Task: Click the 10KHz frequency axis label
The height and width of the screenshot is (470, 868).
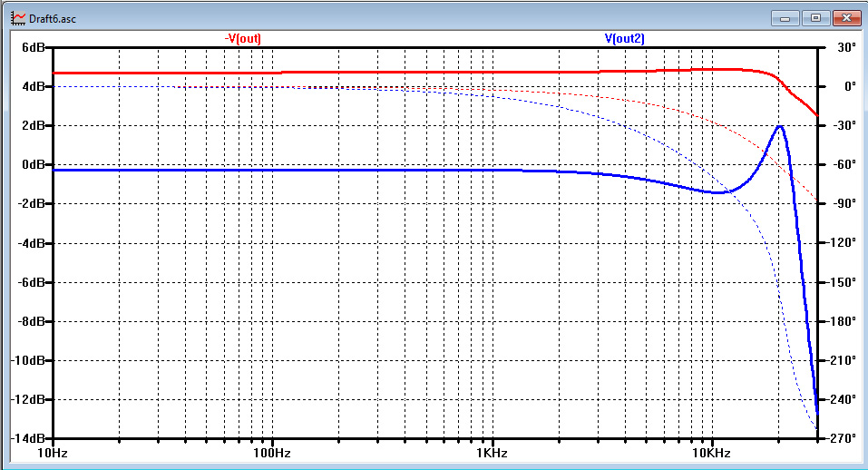Action: pyautogui.click(x=712, y=454)
